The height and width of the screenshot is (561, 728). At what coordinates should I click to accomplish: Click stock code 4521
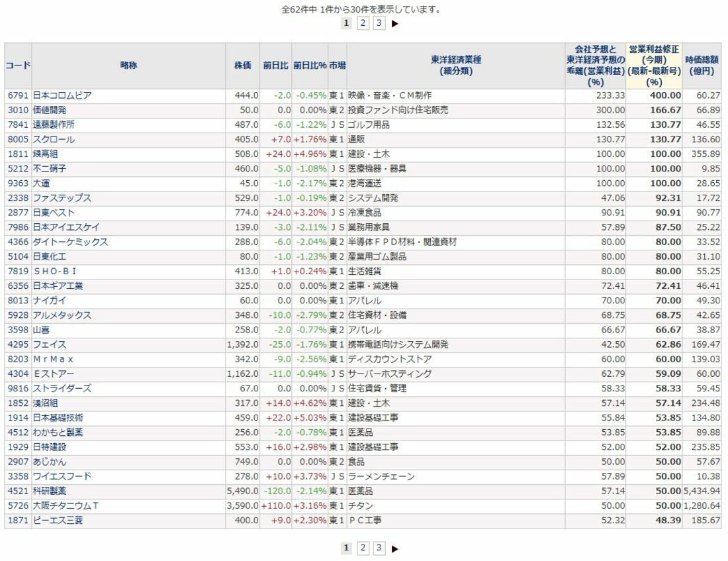pyautogui.click(x=18, y=491)
